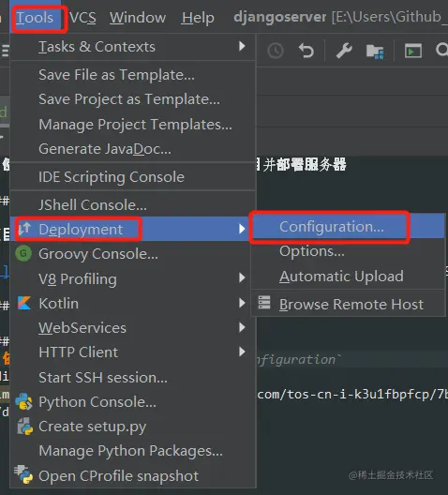The image size is (448, 495).
Task: Click the run anything toolbar icon
Action: (x=413, y=51)
